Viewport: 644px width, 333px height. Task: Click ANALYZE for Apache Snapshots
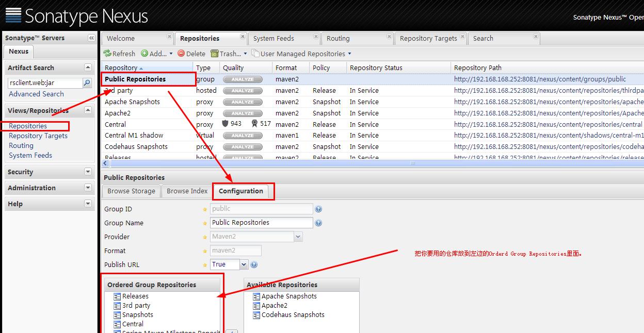click(x=243, y=102)
